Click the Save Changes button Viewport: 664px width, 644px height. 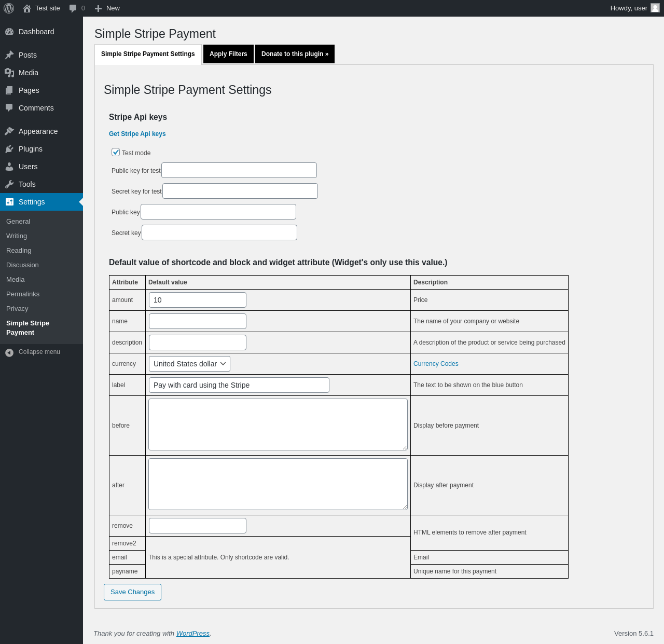pos(132,592)
